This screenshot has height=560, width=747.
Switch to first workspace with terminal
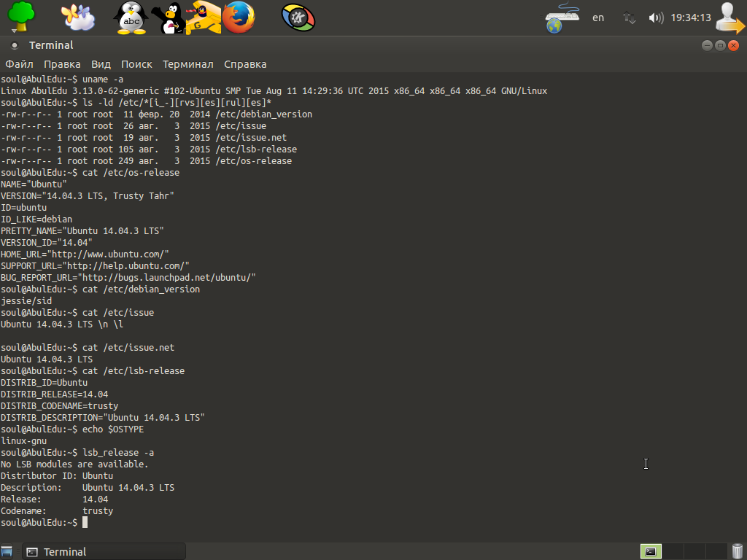(651, 552)
